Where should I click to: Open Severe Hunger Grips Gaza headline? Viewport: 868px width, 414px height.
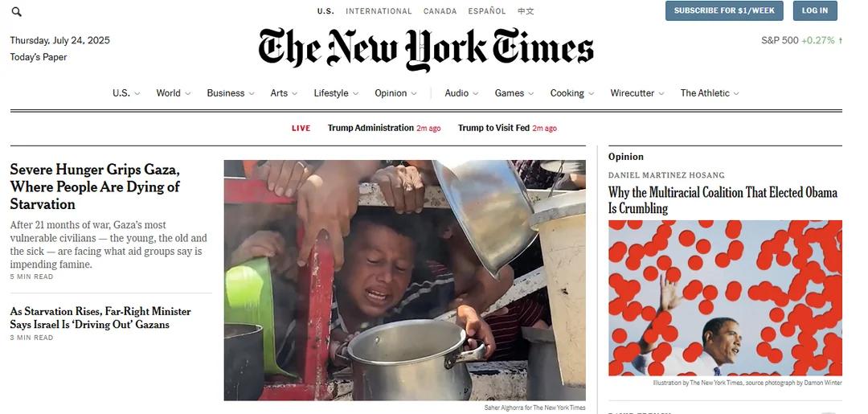pyautogui.click(x=95, y=187)
